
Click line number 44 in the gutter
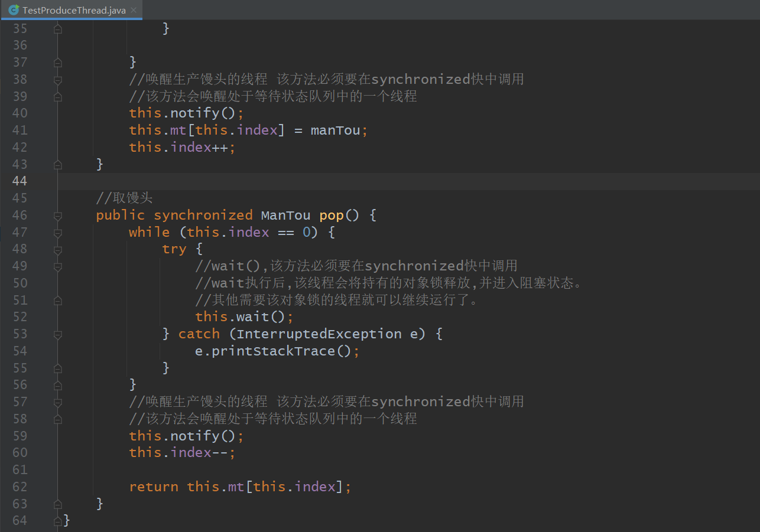click(x=20, y=181)
